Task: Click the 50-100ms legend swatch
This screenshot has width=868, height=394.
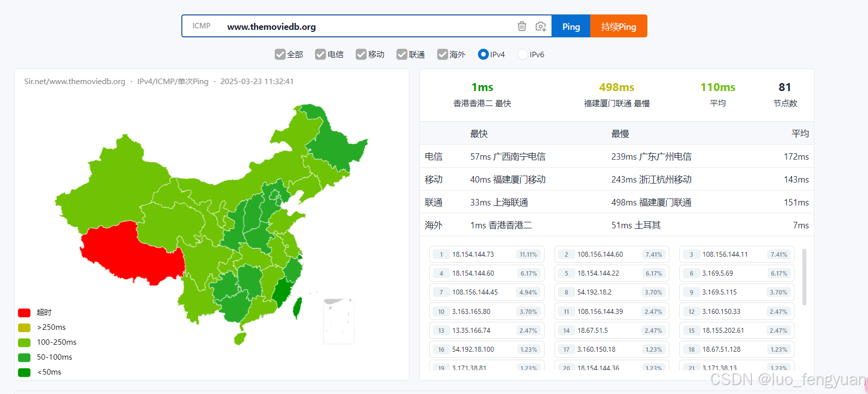Action: [x=24, y=358]
